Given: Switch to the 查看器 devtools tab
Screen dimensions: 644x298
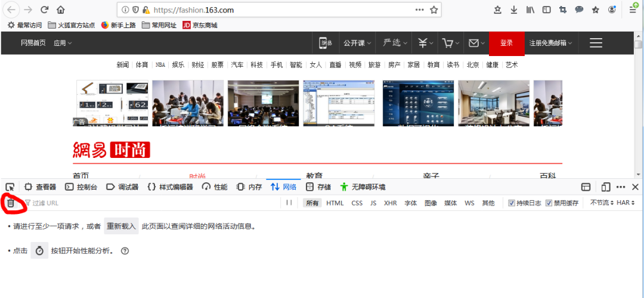Looking at the screenshot, I should coord(41,187).
